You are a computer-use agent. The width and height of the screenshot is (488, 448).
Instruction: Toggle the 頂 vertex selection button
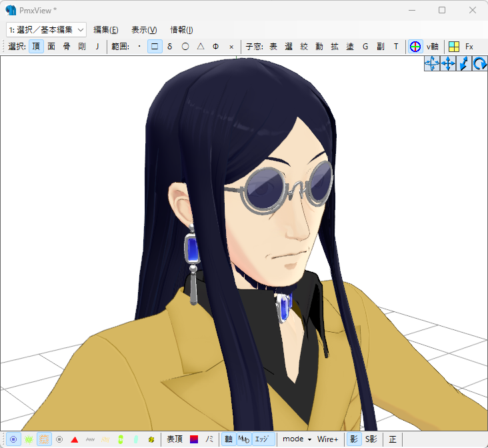pyautogui.click(x=36, y=47)
